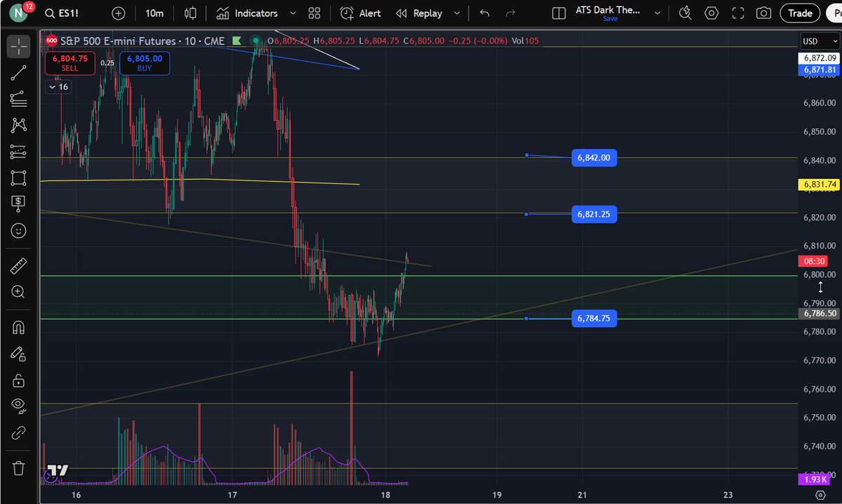This screenshot has width=842, height=504.
Task: Change the 10m time interval
Action: [x=154, y=13]
